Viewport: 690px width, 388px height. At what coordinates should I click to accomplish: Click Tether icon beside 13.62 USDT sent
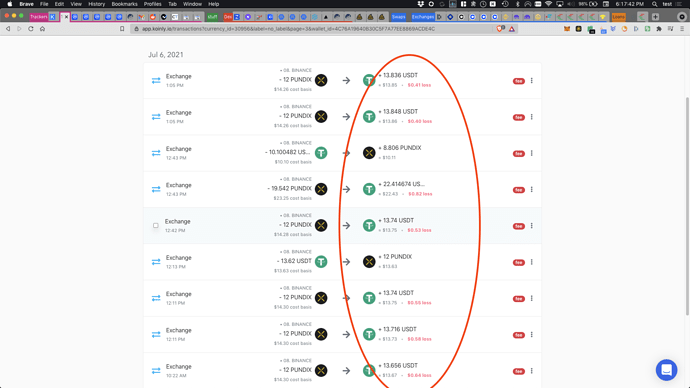coord(321,262)
